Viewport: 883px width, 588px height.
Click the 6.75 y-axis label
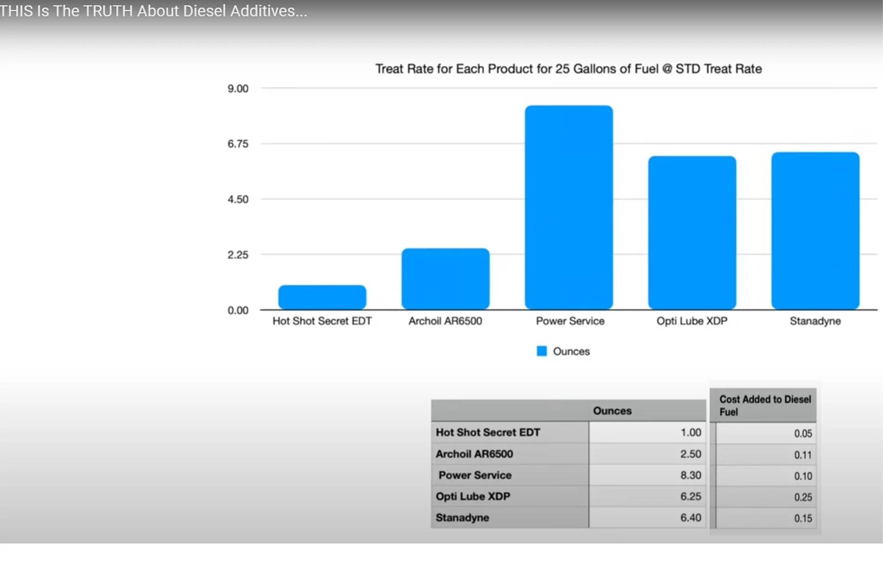click(238, 144)
